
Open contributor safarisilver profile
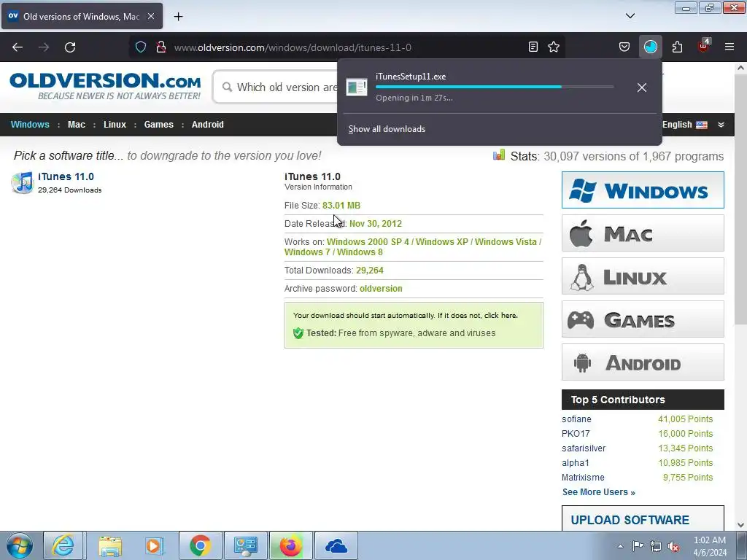tap(584, 448)
